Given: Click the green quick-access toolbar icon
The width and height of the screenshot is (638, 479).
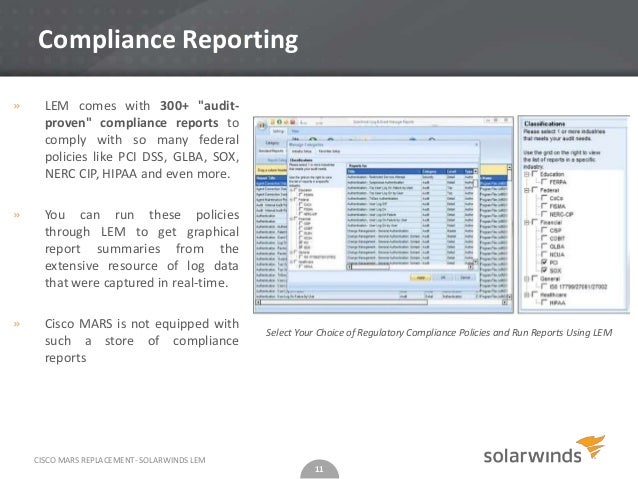Looking at the screenshot, I should point(280,122).
